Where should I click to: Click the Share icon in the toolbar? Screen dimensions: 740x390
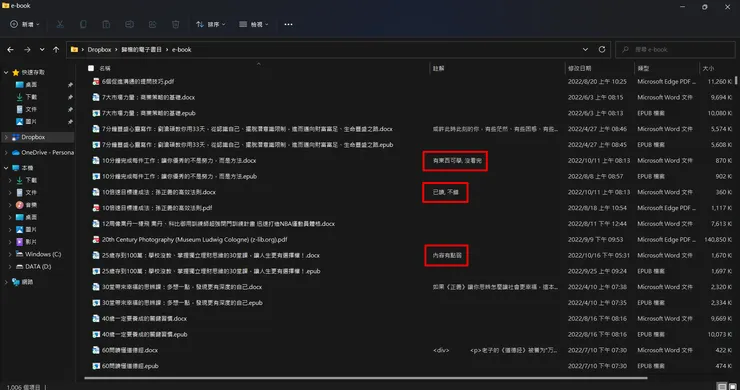152,24
